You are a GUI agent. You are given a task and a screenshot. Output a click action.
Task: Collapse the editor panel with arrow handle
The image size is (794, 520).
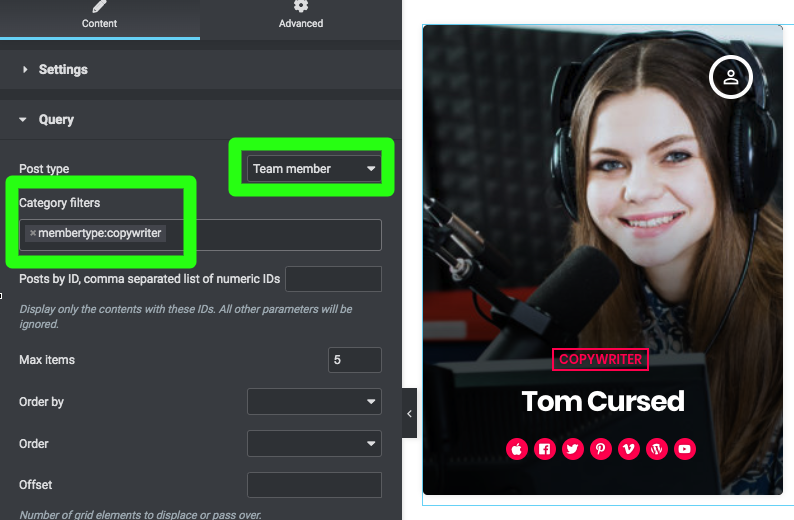coord(409,413)
